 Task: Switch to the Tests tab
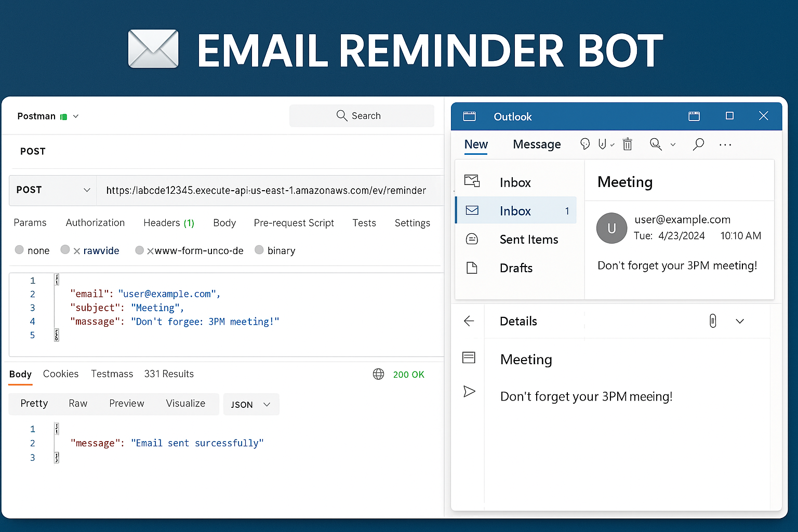click(x=364, y=223)
